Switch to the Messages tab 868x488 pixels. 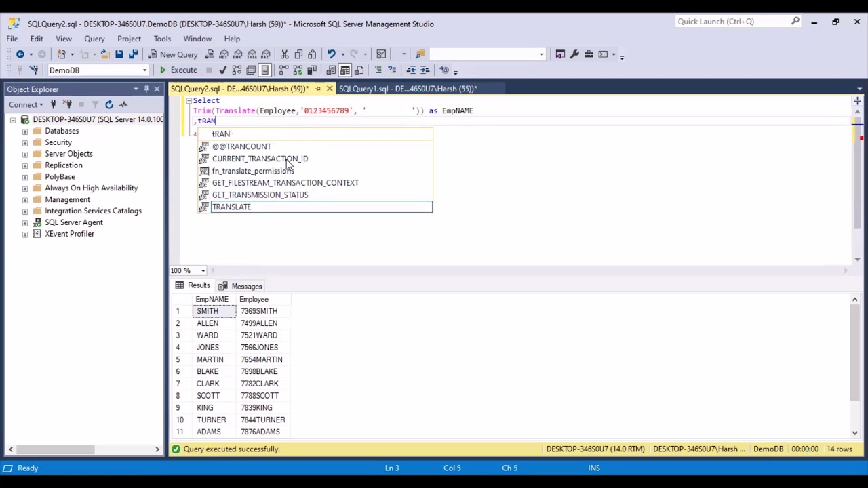pos(241,286)
